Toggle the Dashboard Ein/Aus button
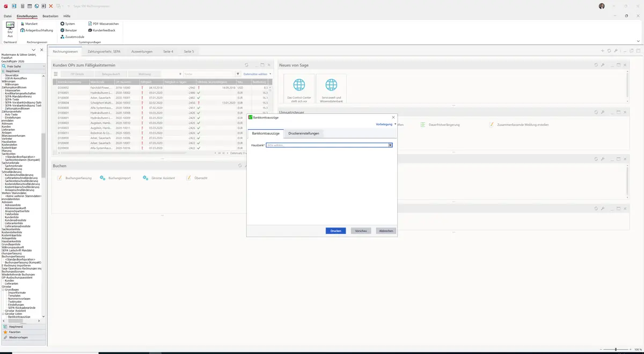The width and height of the screenshot is (644, 354). 10,29
